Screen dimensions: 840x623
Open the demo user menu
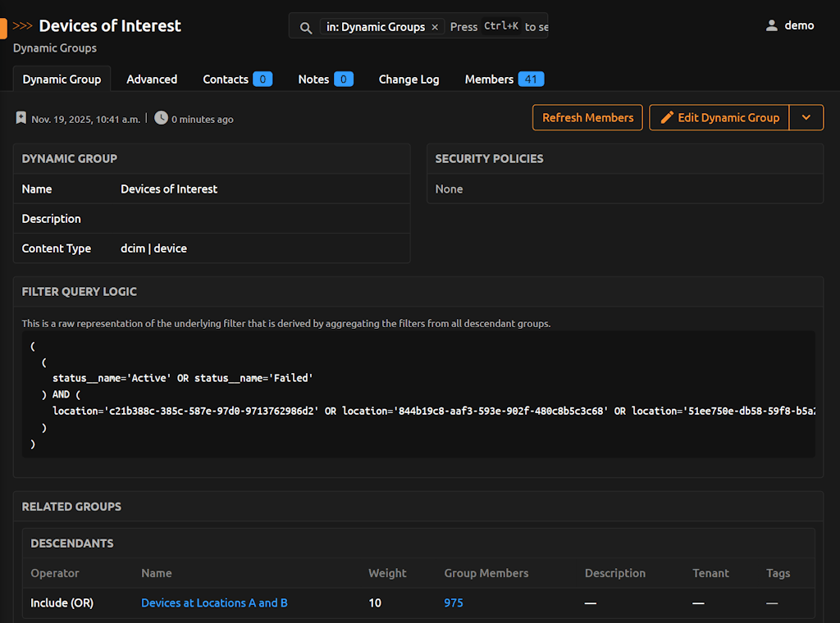pyautogui.click(x=798, y=25)
